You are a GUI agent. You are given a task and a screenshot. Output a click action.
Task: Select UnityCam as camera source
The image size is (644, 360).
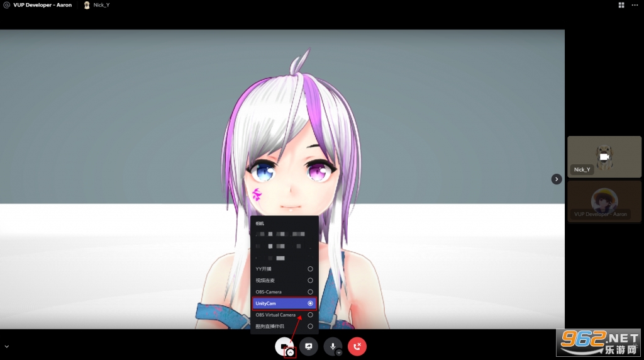point(284,303)
